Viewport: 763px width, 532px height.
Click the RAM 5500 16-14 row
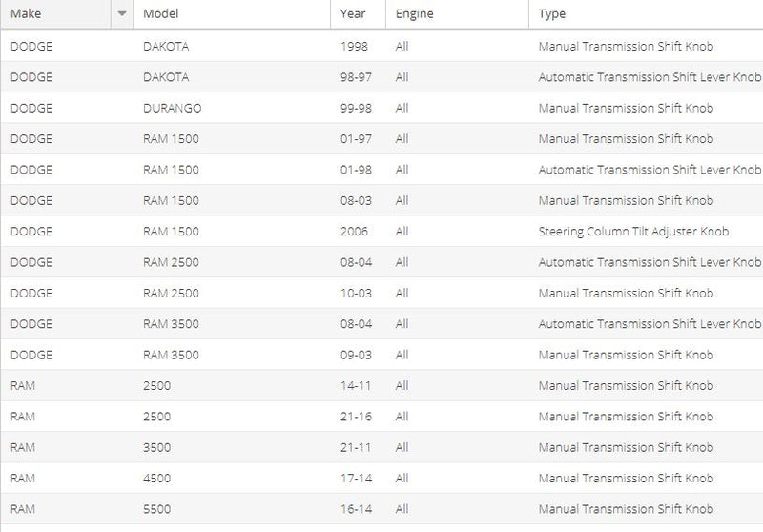382,509
